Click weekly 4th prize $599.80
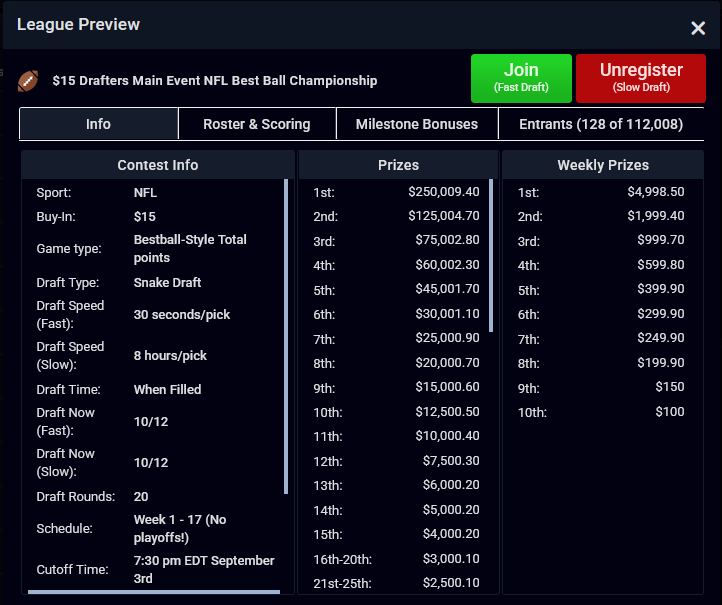This screenshot has width=722, height=605. (661, 265)
